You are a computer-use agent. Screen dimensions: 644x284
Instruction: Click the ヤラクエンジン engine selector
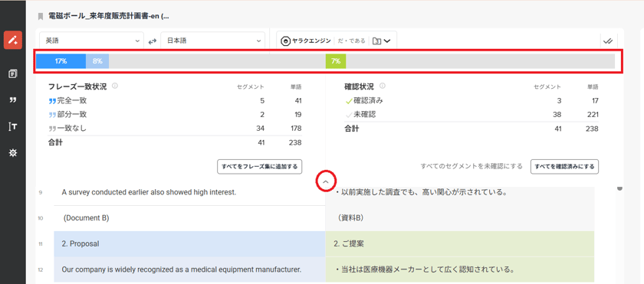pyautogui.click(x=306, y=41)
